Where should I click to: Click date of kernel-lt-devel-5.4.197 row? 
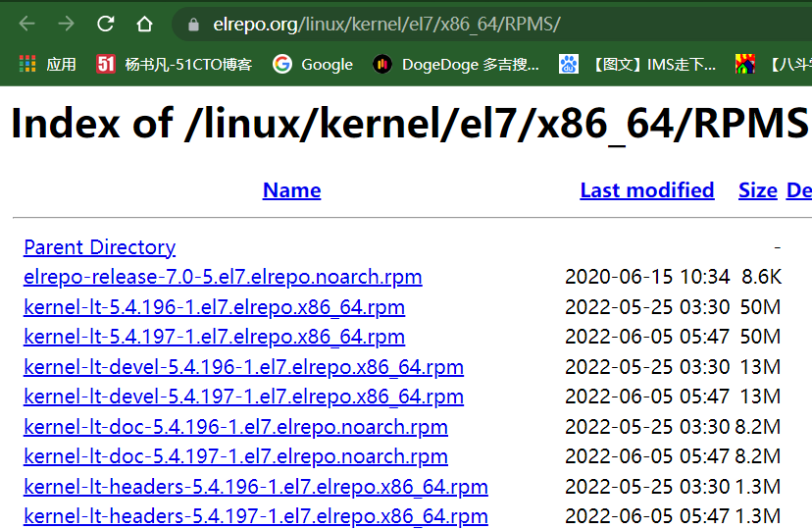[647, 397]
